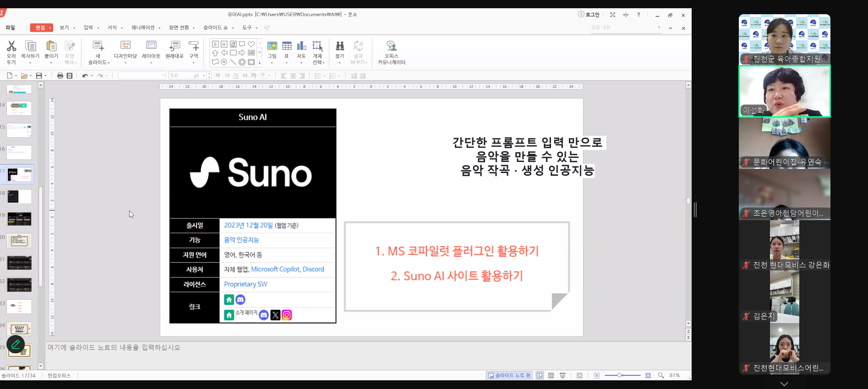Click the print preview icon
Viewport: 868px width, 389px height.
click(70, 76)
